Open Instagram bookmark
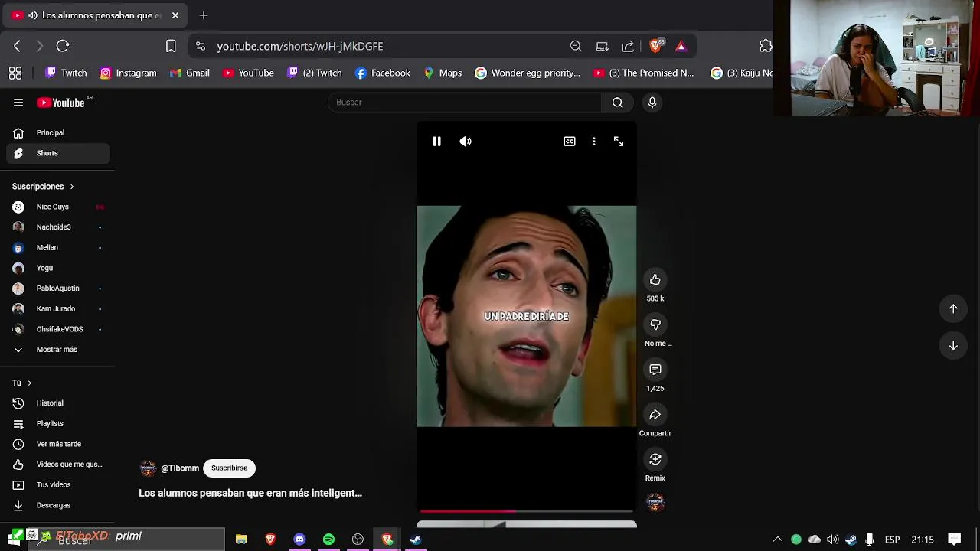Image resolution: width=980 pixels, height=551 pixels. (x=128, y=73)
